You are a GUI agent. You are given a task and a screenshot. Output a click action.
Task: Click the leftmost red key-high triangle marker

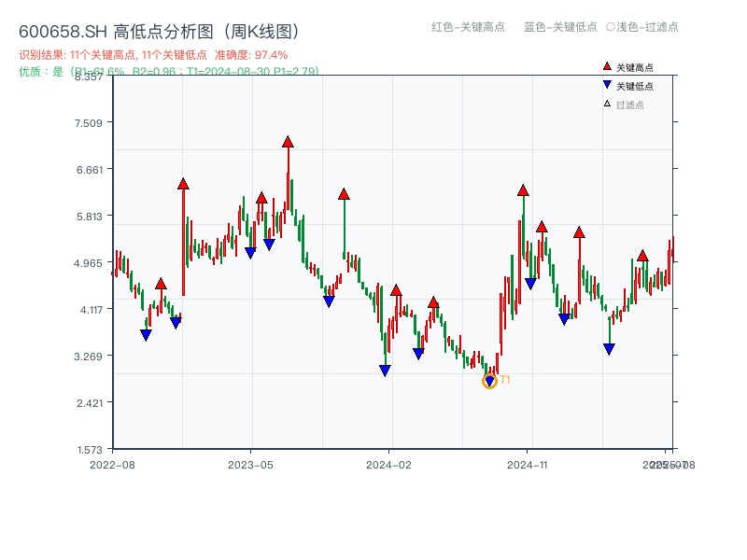click(160, 286)
